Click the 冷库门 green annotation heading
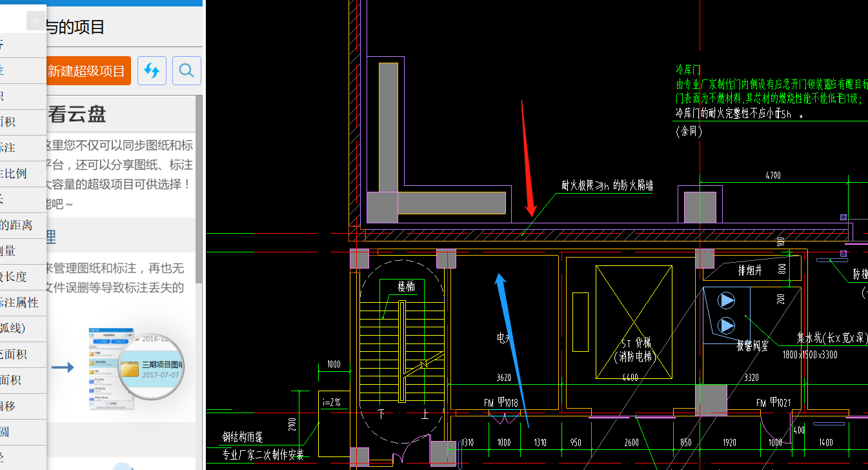Image resolution: width=868 pixels, height=470 pixels. [x=688, y=69]
